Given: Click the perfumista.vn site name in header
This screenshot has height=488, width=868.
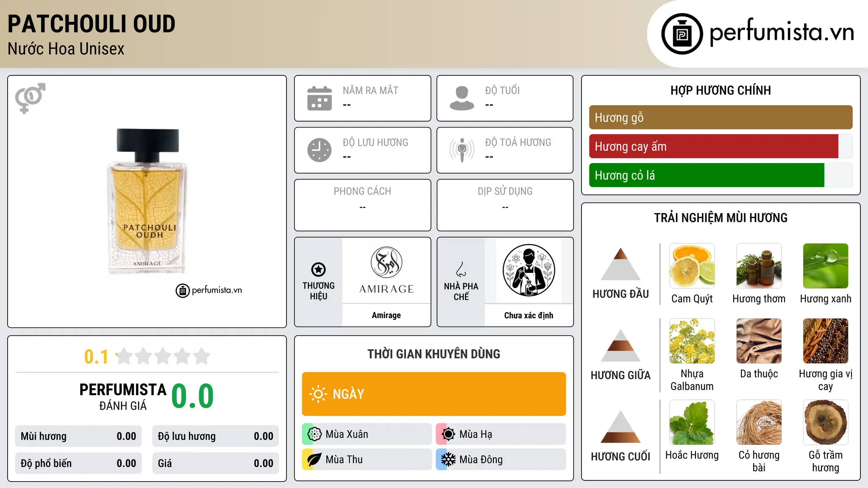Looking at the screenshot, I should pyautogui.click(x=782, y=32).
